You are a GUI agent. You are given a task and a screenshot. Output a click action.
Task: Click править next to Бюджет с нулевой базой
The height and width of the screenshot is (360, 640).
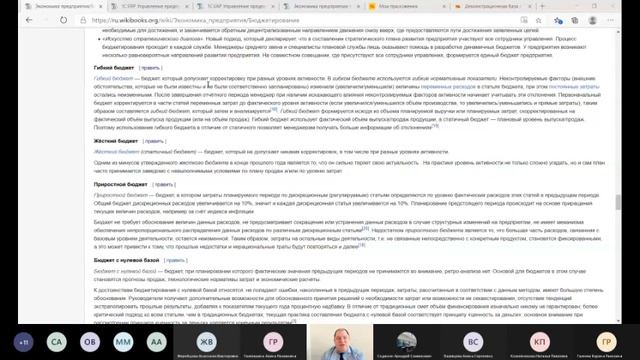[x=176, y=260]
